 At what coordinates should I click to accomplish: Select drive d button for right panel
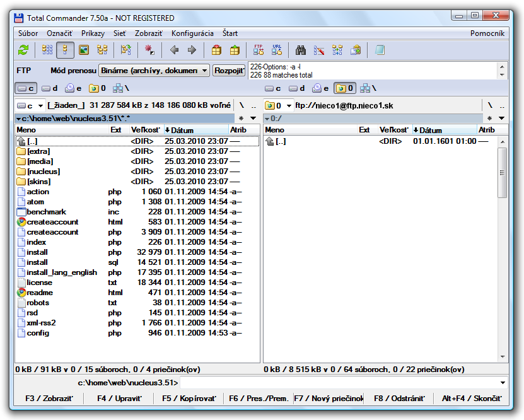297,88
